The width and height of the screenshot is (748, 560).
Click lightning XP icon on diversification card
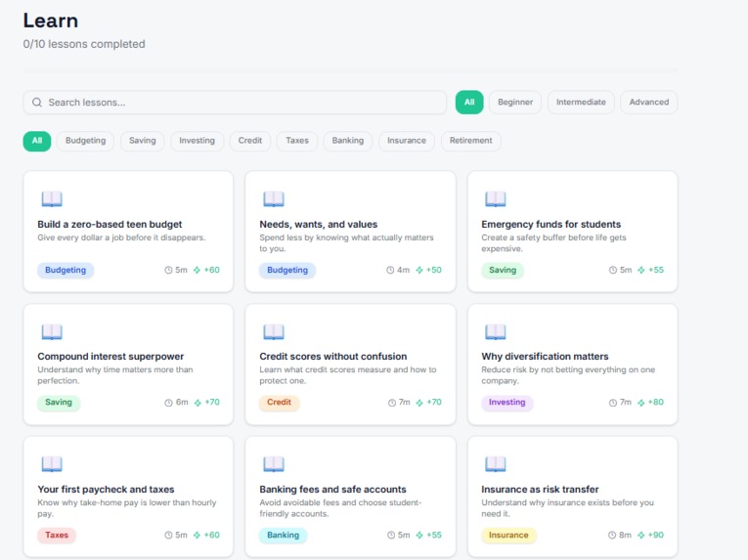click(x=641, y=403)
